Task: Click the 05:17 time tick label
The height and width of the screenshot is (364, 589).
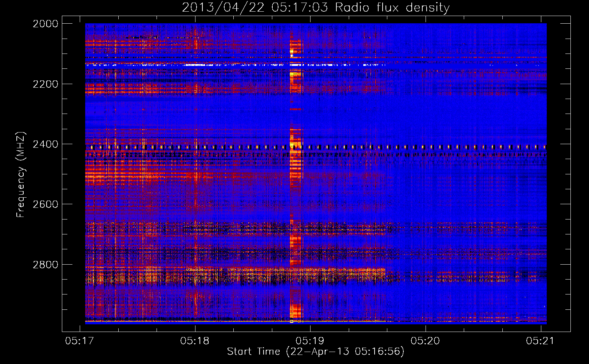Action: 79,341
